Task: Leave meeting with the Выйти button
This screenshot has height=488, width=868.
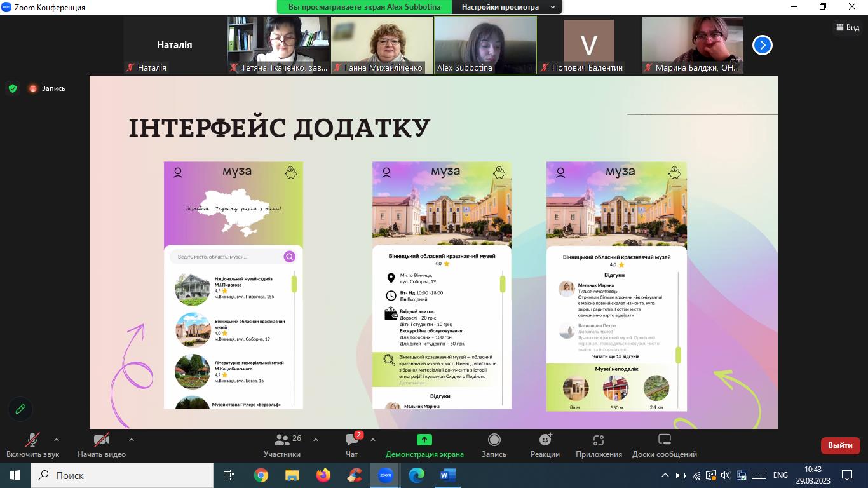Action: tap(840, 445)
